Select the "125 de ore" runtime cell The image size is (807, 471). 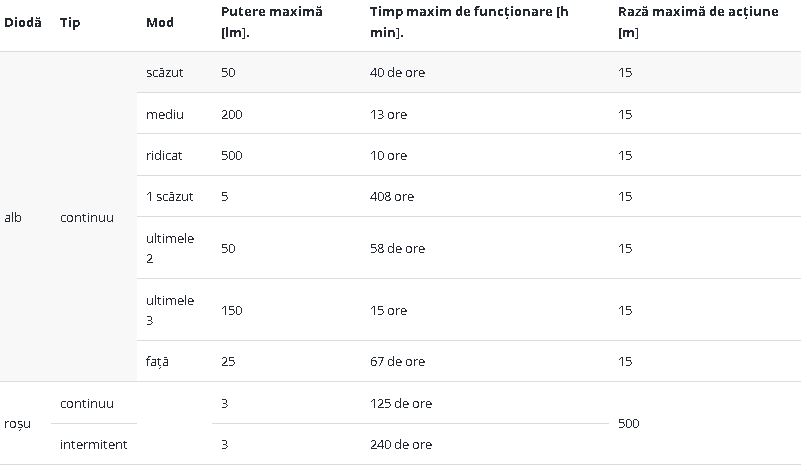tap(400, 404)
